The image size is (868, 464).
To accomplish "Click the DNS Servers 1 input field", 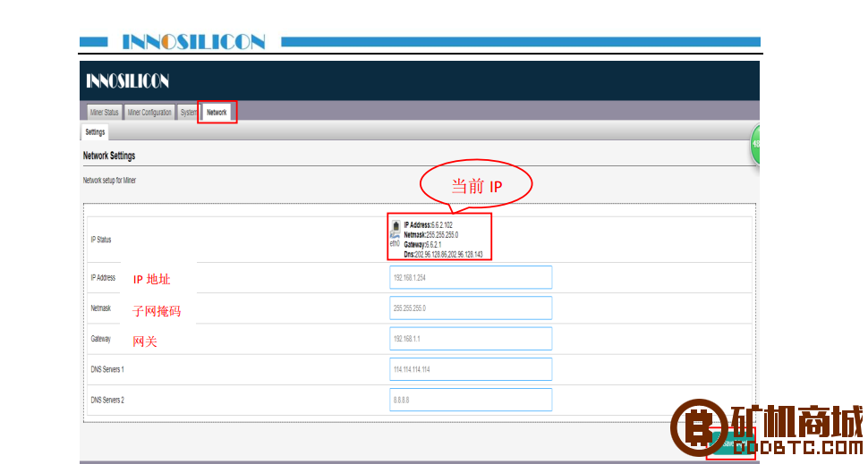I will (471, 369).
